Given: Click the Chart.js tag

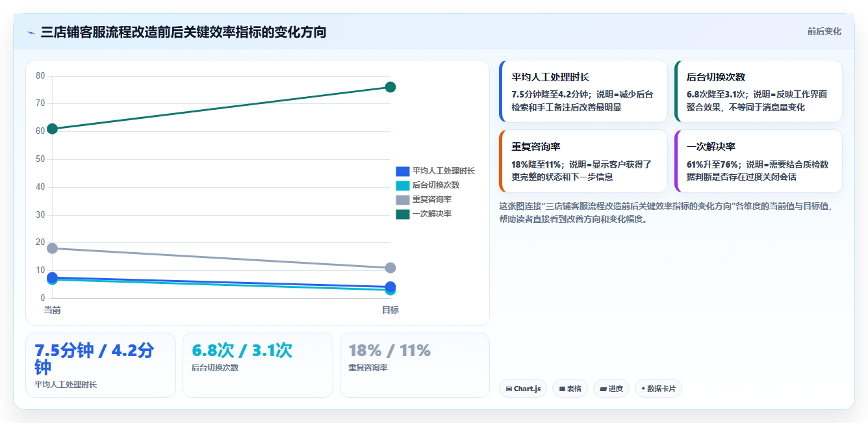Looking at the screenshot, I should (x=523, y=389).
